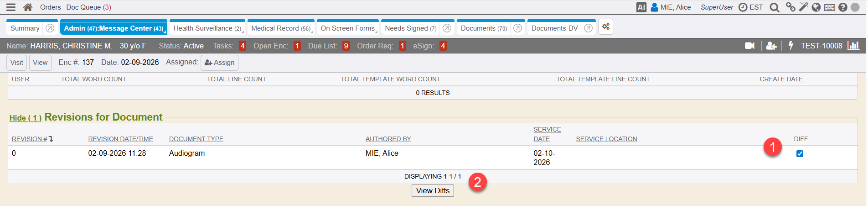Open the hamburger main menu

click(11, 7)
